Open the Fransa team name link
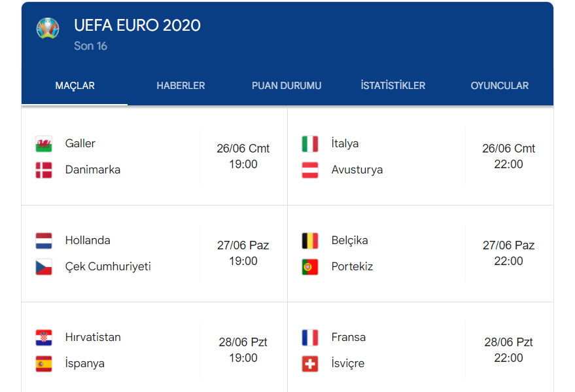 349,338
